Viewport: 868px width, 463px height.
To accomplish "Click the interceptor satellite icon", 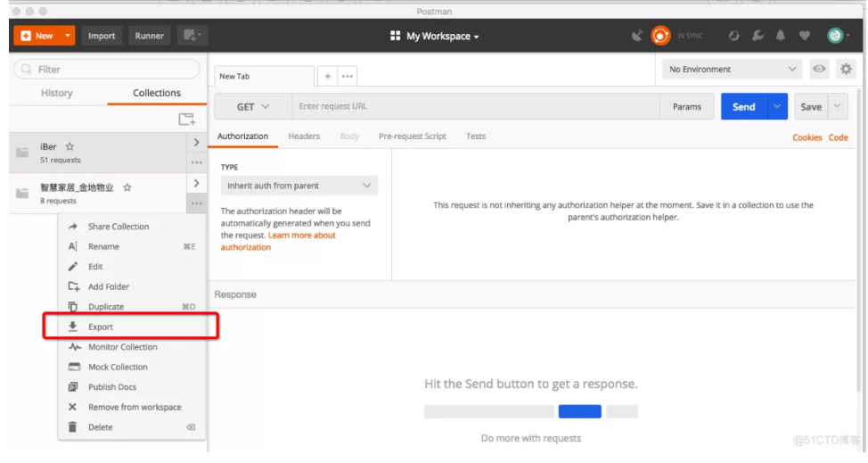I will pos(637,36).
